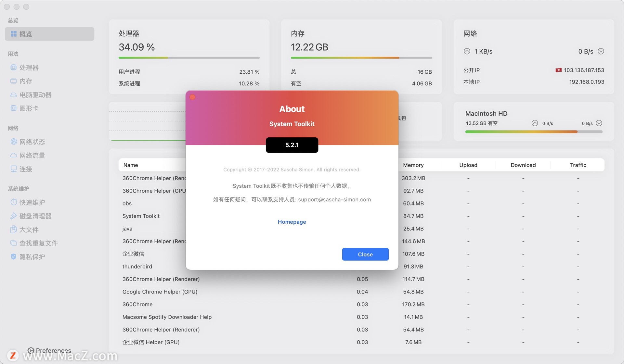Sort processes by Name column header
Screen dimensions: 624x364
[131, 165]
